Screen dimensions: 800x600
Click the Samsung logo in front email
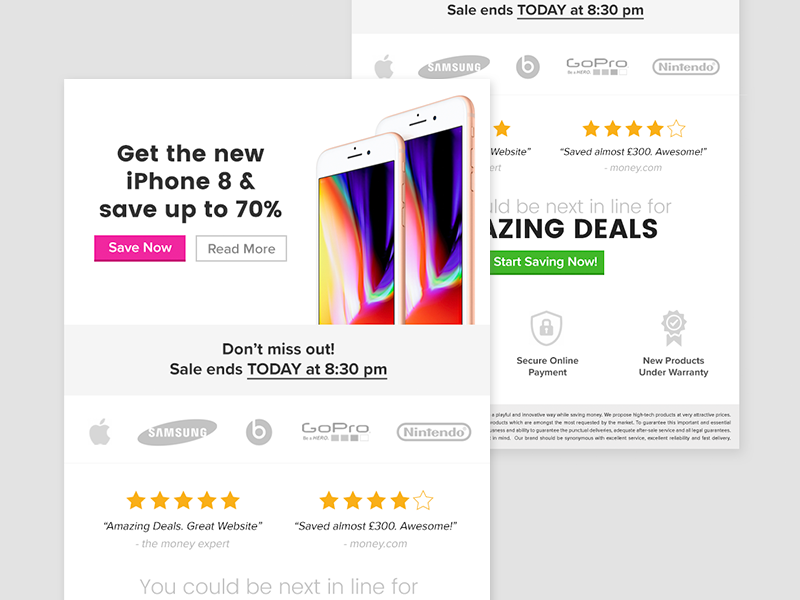coord(177,432)
